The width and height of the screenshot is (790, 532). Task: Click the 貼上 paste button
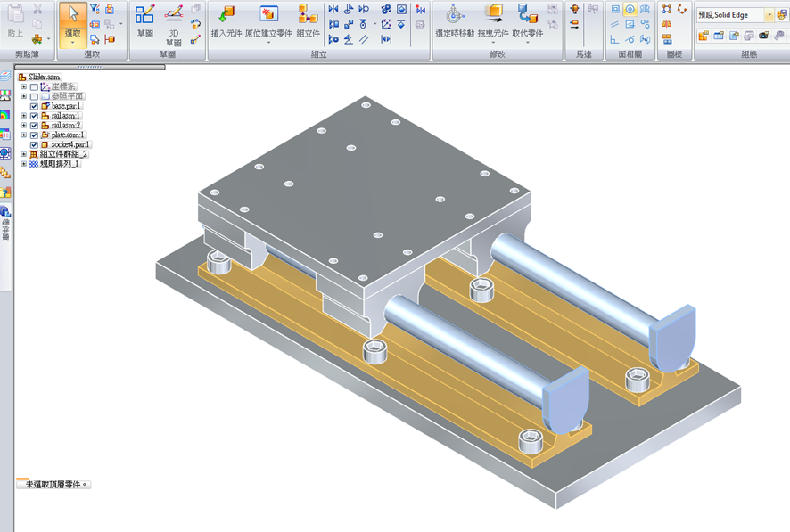coord(16,20)
